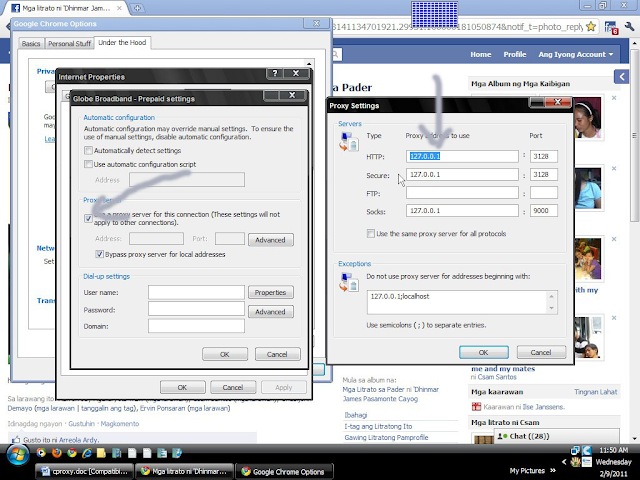This screenshot has width=640, height=480.
Task: Click I-tag ang Litratong Ito link
Action: click(x=378, y=426)
